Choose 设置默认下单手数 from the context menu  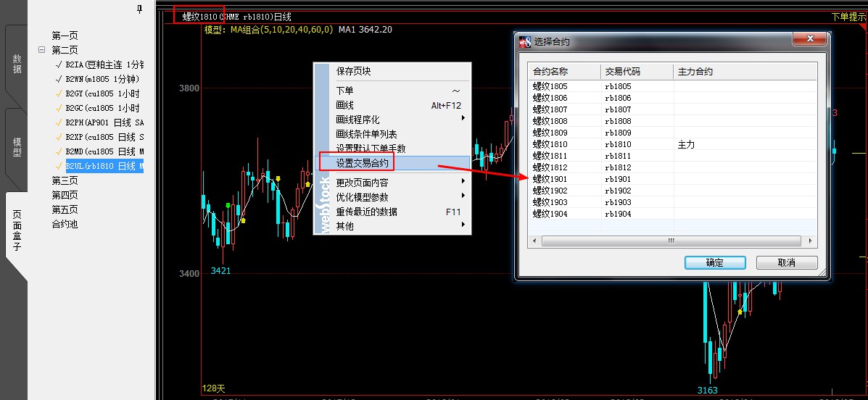pyautogui.click(x=392, y=149)
